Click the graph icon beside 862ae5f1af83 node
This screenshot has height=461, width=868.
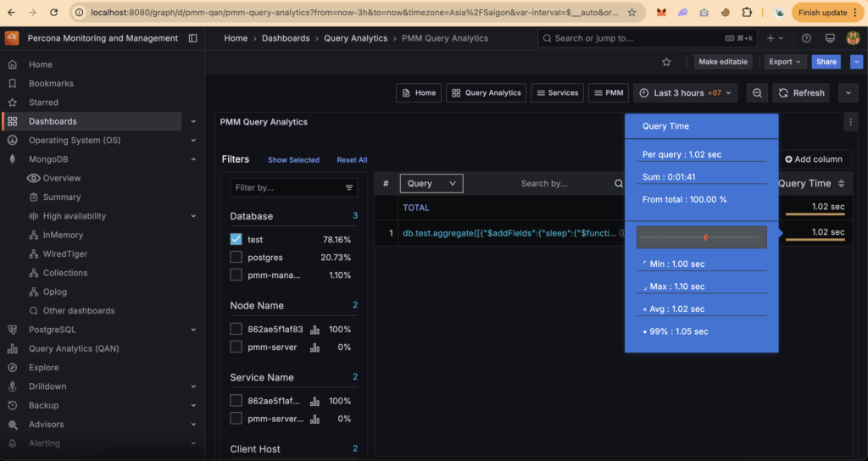click(x=315, y=330)
